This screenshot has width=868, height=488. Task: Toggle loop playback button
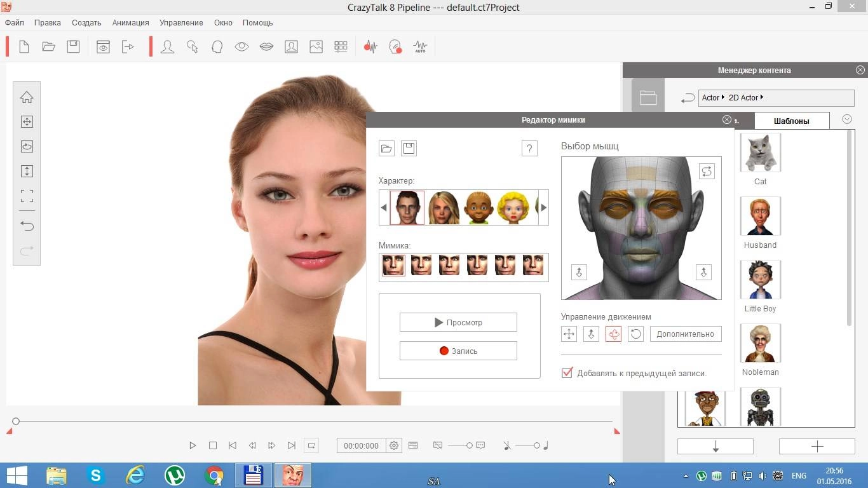[311, 445]
